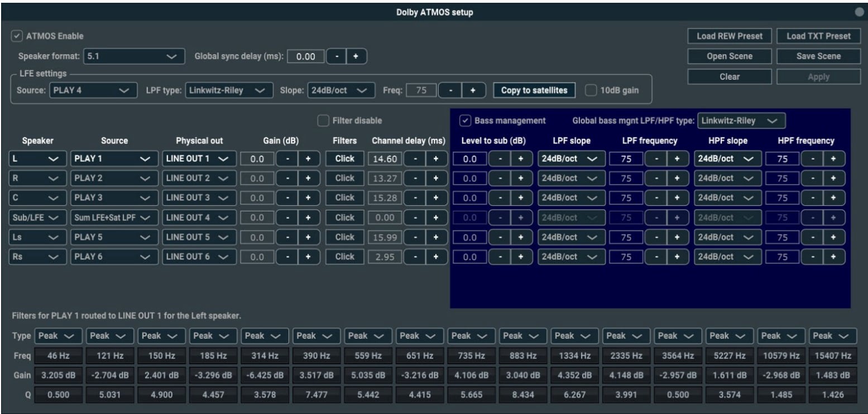Viewport: 868px width, 414px height.
Task: Increase C speaker Level to sub
Action: [520, 198]
